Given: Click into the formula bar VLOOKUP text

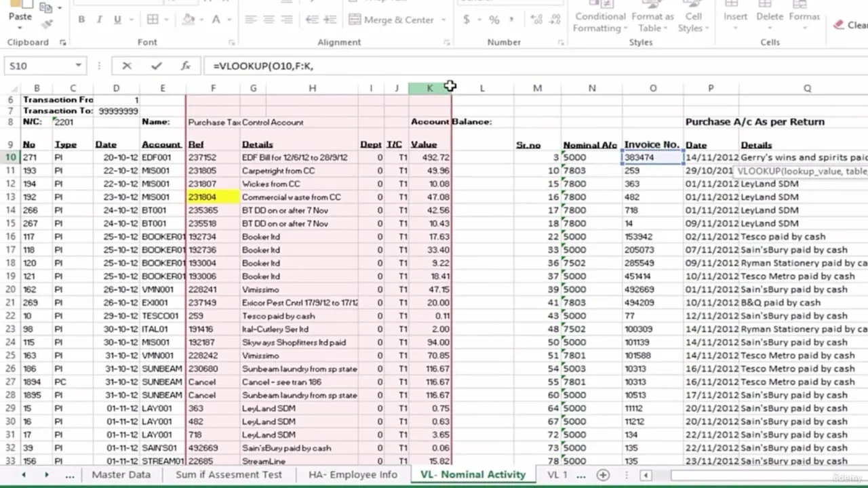Looking at the screenshot, I should [x=263, y=66].
